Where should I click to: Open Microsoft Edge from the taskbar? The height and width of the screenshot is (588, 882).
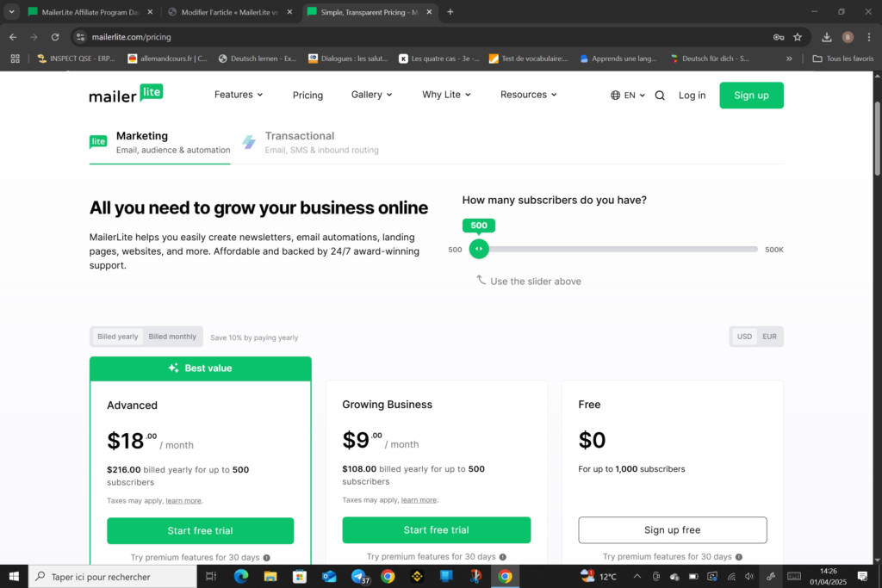[241, 576]
